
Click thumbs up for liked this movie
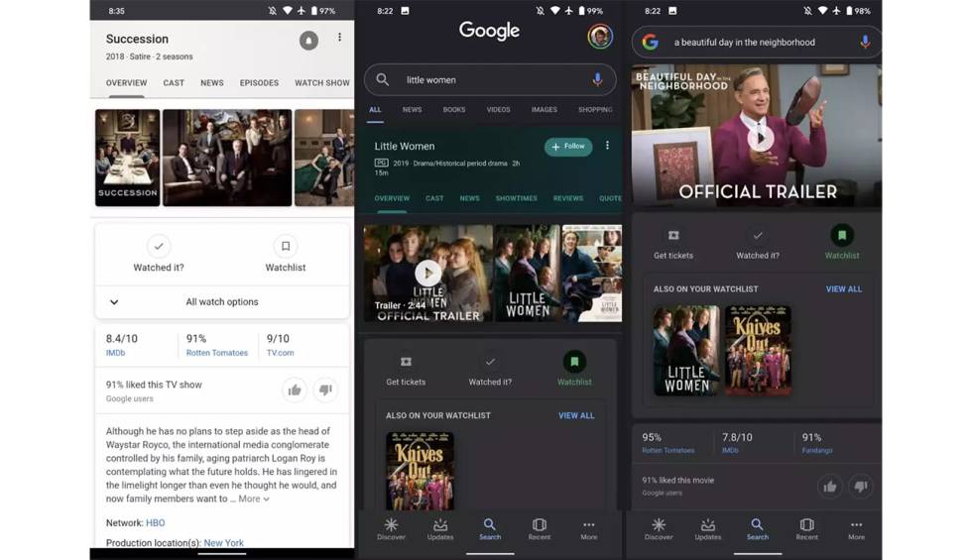pos(830,487)
